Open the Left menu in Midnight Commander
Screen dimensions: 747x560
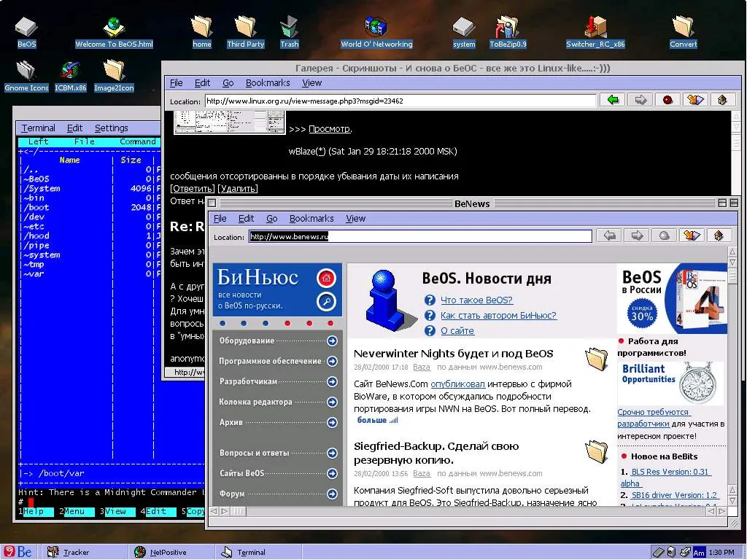(38, 141)
